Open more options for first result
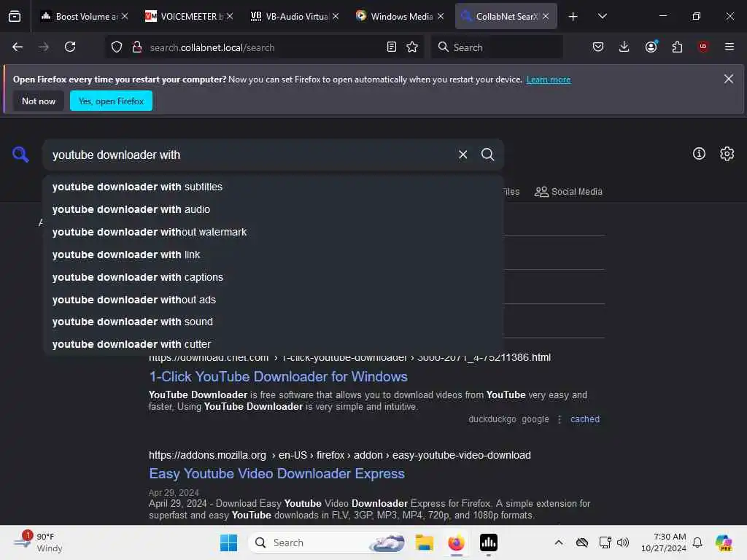Viewport: 747px width, 560px height. point(560,419)
